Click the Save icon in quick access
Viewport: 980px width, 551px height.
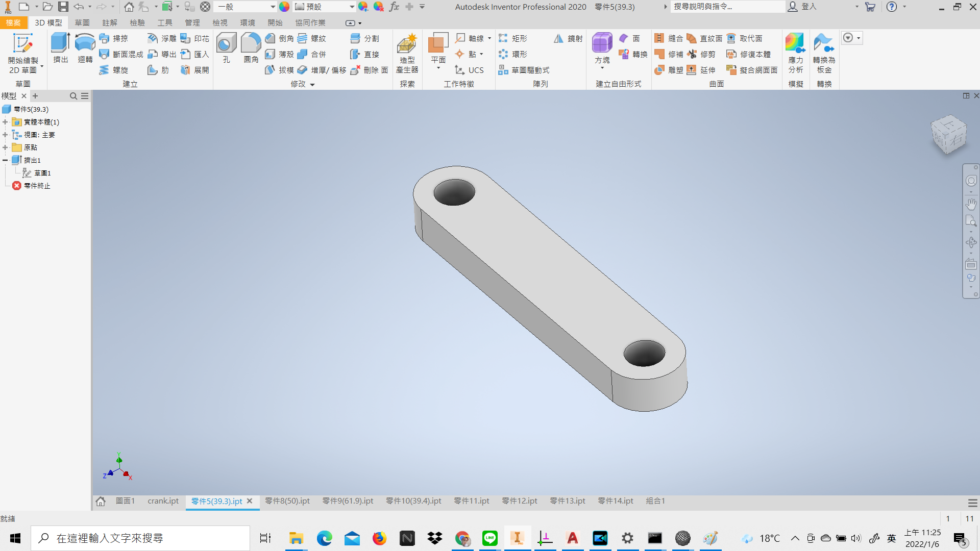[x=63, y=7]
